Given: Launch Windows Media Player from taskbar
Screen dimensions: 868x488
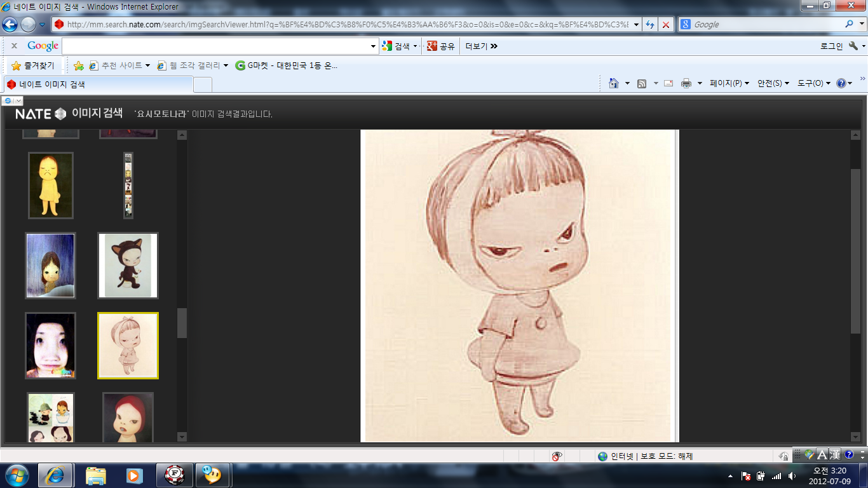Looking at the screenshot, I should pyautogui.click(x=134, y=475).
